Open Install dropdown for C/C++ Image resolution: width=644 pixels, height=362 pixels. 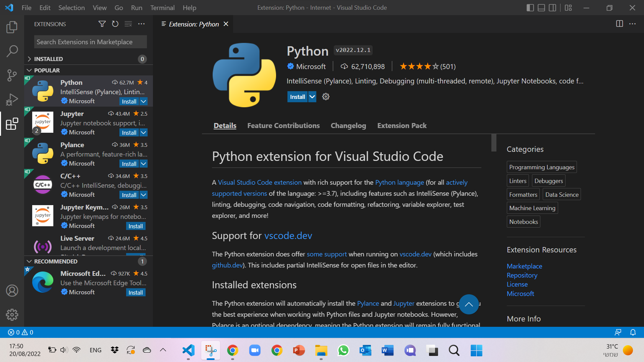pyautogui.click(x=144, y=195)
